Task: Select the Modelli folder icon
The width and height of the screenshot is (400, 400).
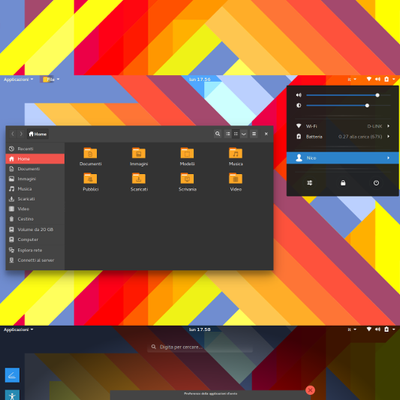Action: pyautogui.click(x=187, y=153)
